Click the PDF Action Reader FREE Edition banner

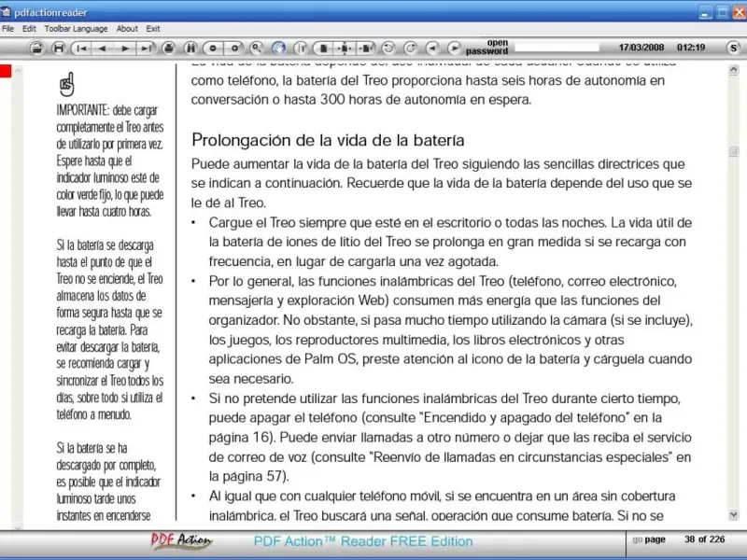coord(363,541)
